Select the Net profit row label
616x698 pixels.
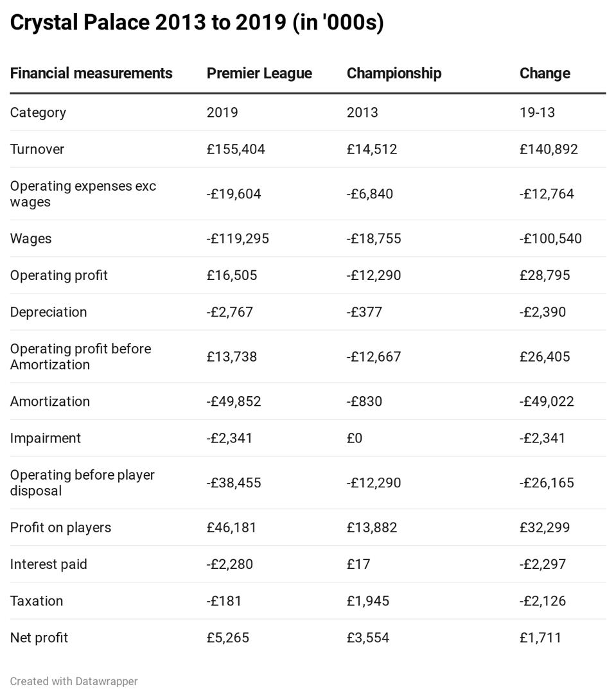click(39, 638)
